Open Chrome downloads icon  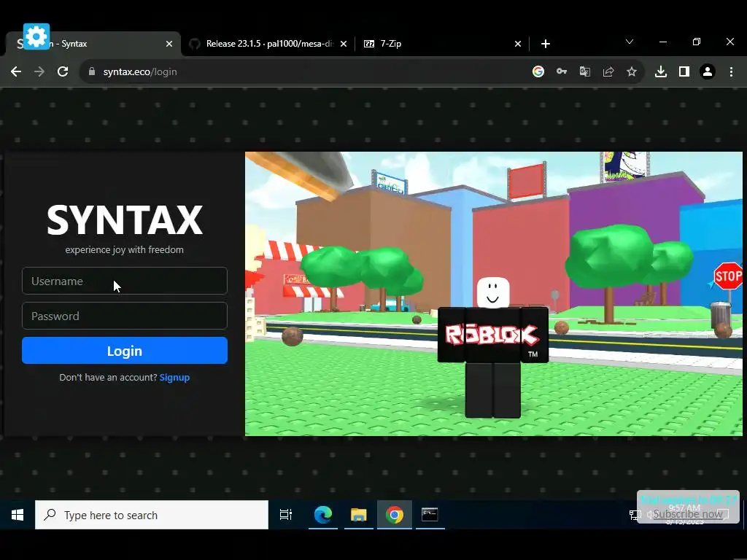[660, 71]
